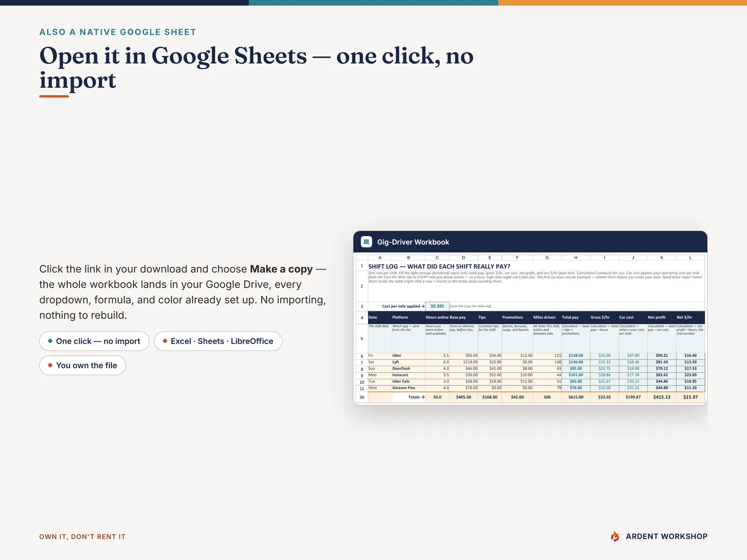The image size is (747, 560).
Task: Click the One click — no import pill
Action: pyautogui.click(x=94, y=341)
